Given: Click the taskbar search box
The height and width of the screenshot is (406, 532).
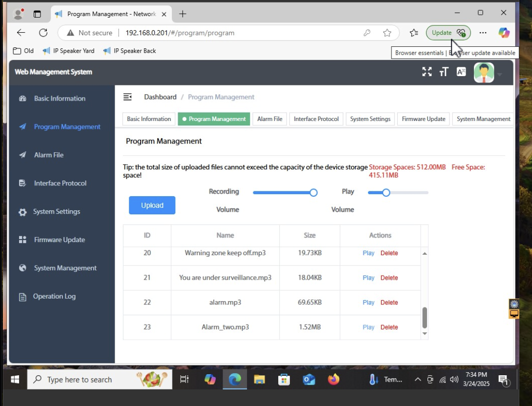Looking at the screenshot, I should (x=100, y=380).
